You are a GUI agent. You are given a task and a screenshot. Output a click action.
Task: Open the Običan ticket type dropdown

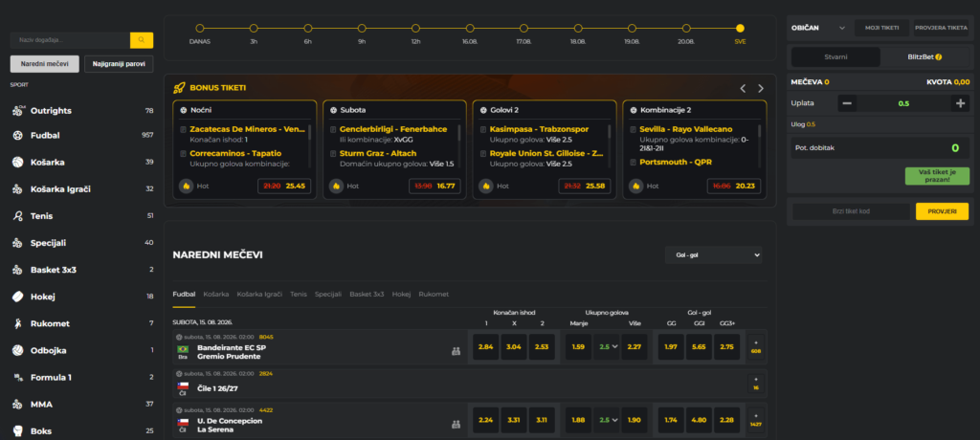pos(818,28)
